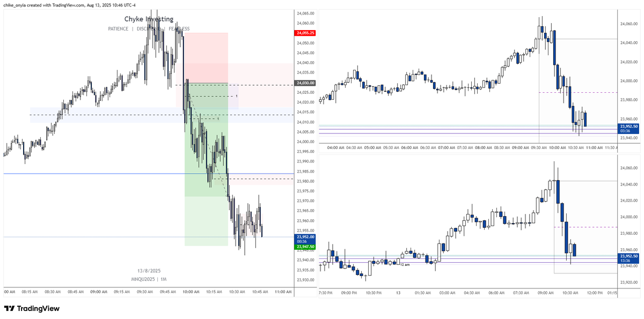Viewport: 644px width, 319px height.
Task: Click the 04:00 AM time label
Action: pyautogui.click(x=335, y=147)
